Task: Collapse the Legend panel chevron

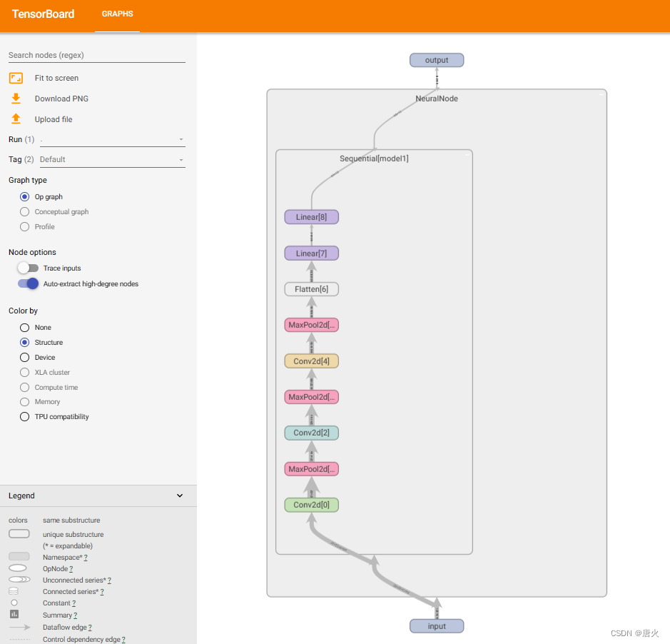Action: 180,495
